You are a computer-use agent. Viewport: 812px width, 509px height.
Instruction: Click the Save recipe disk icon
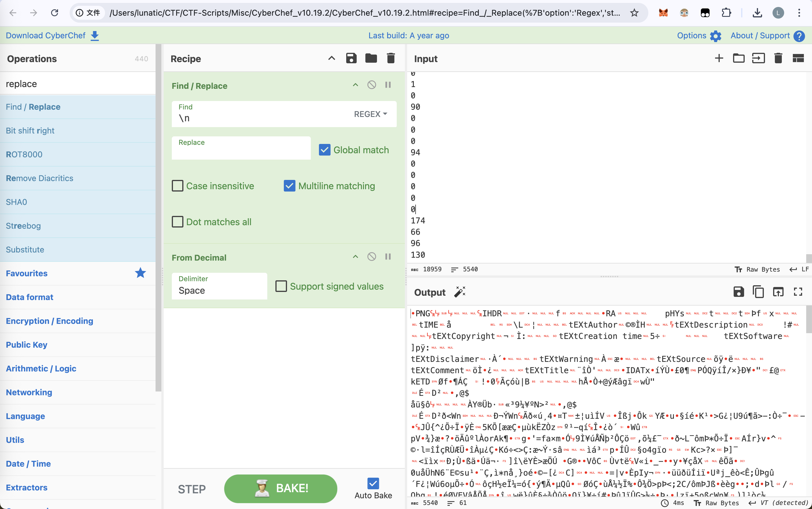click(351, 58)
